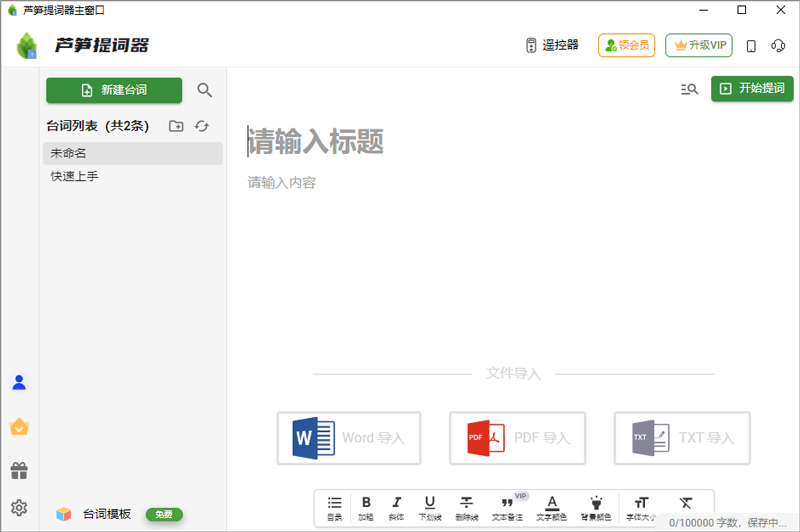Toggle 删除线 strikethrough formatting
The height and width of the screenshot is (532, 800).
coord(466,508)
